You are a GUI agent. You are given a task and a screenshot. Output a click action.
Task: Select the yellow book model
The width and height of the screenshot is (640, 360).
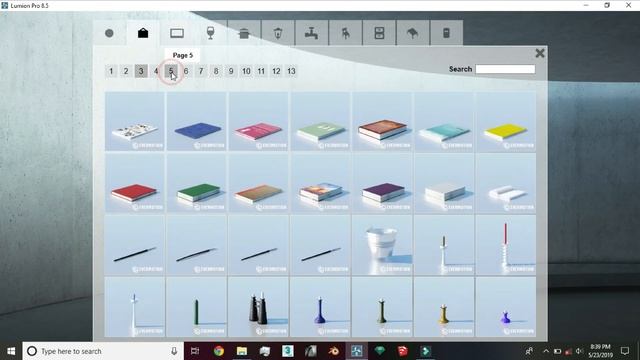(506, 121)
